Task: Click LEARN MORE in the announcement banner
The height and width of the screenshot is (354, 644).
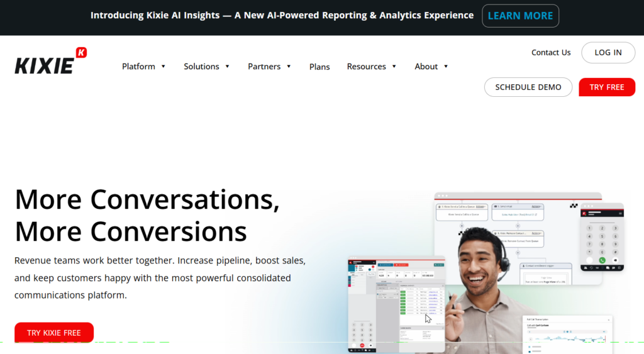Action: point(520,16)
